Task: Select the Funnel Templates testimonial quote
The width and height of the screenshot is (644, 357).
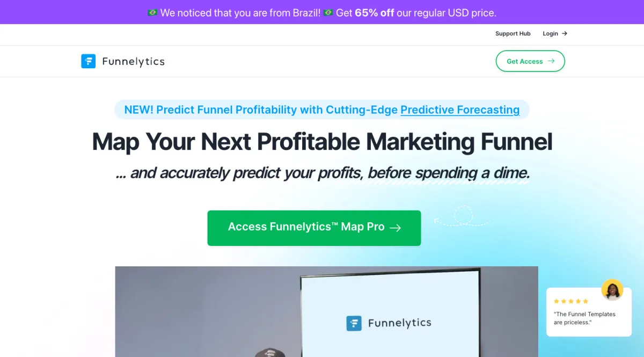Action: pyautogui.click(x=584, y=318)
